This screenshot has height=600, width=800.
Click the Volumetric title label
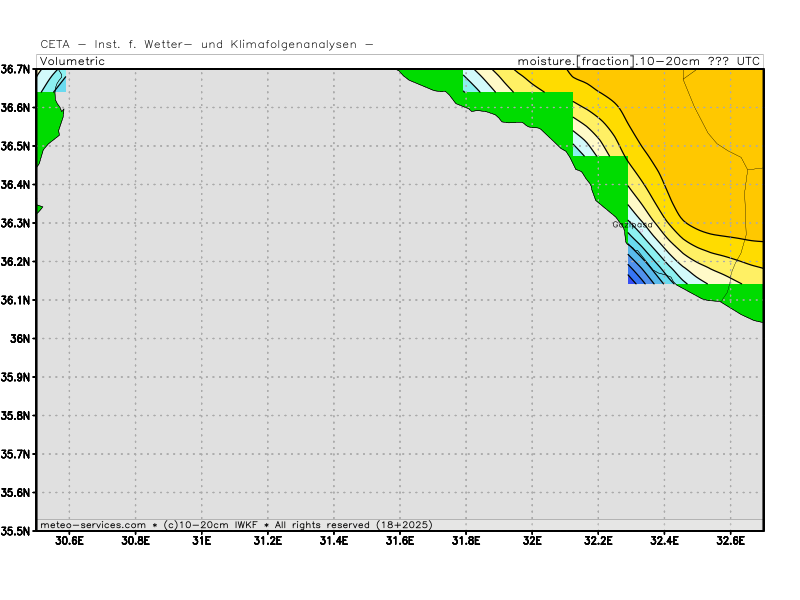(x=72, y=61)
